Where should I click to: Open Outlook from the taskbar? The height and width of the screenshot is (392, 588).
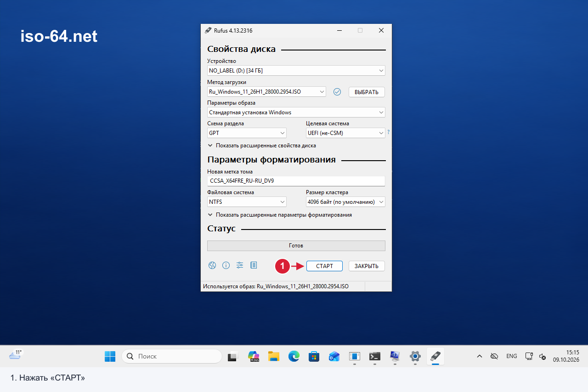334,356
